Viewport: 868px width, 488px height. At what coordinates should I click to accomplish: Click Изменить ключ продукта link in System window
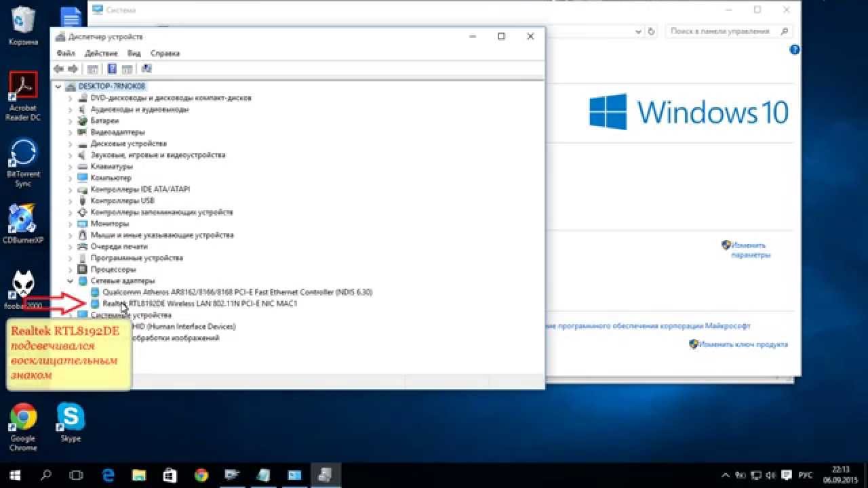pyautogui.click(x=743, y=344)
